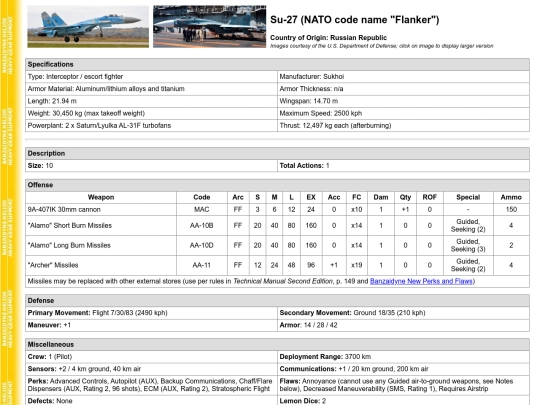This screenshot has width=540, height=405.
Task: Click the Ammo column header
Action: [x=511, y=197]
